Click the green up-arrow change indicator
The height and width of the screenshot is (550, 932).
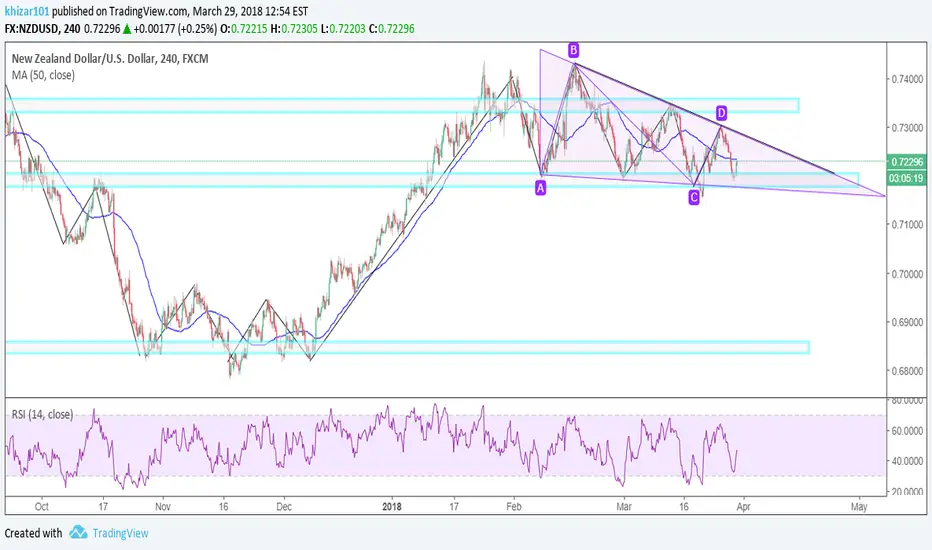(127, 29)
